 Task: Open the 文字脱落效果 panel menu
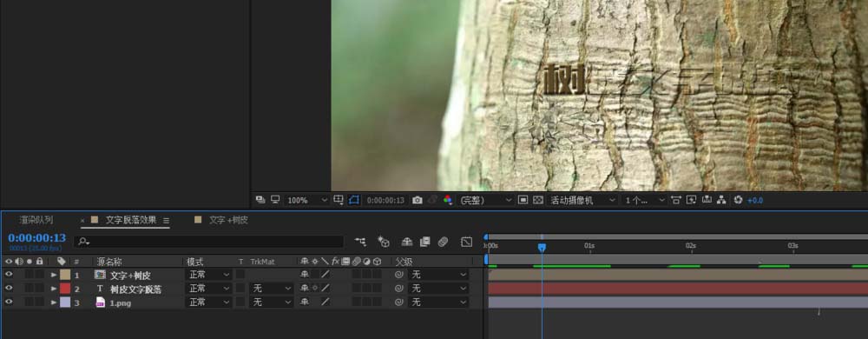(166, 221)
